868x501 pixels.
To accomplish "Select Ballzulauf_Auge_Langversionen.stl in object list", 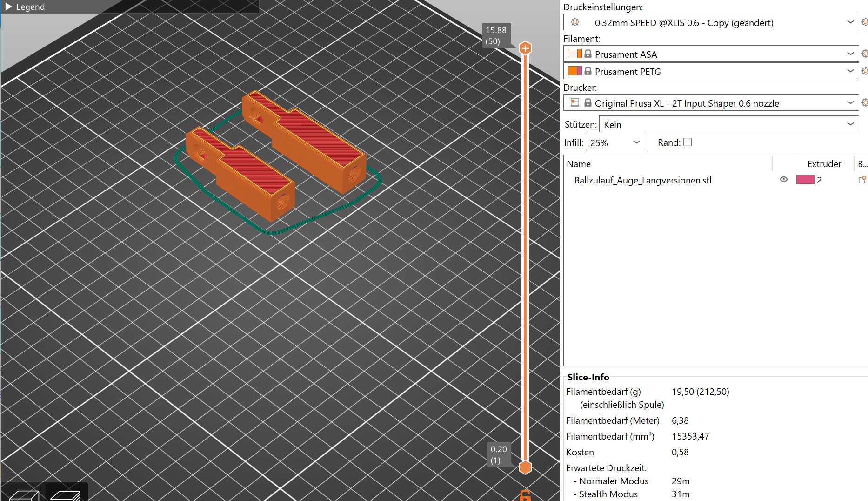I will point(643,180).
